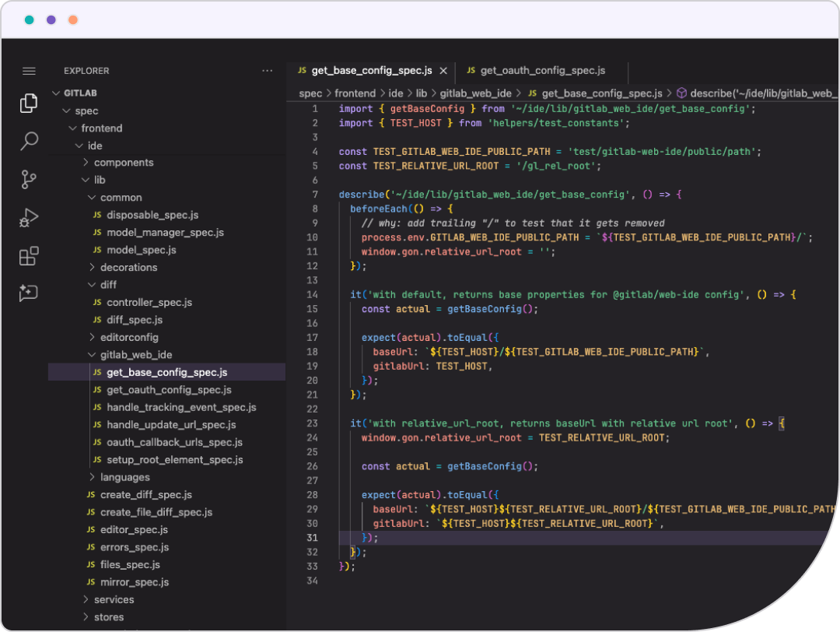Viewport: 840px width, 632px height.
Task: Click the EXPLORER panel header
Action: coord(86,71)
